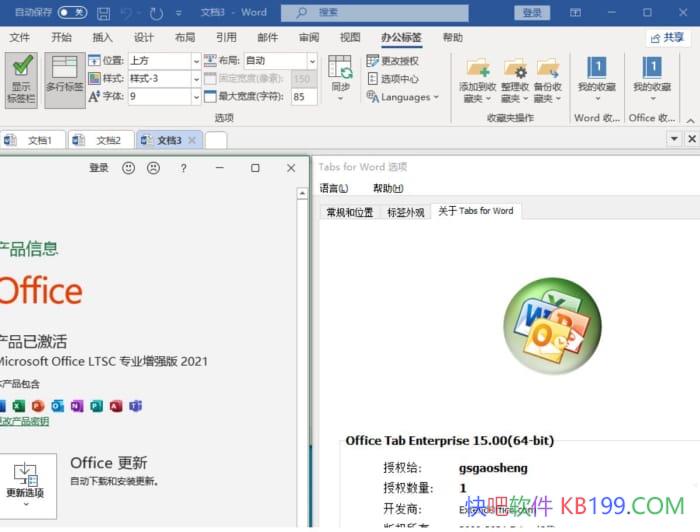Screen dimensions: 700x532
Task: Enable the 最大宽度 max width checkbox
Action: (210, 97)
